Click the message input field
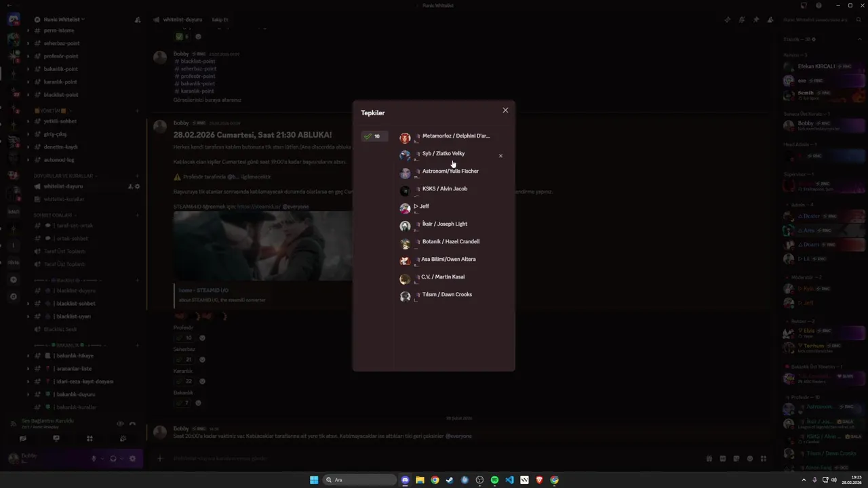 pyautogui.click(x=434, y=459)
